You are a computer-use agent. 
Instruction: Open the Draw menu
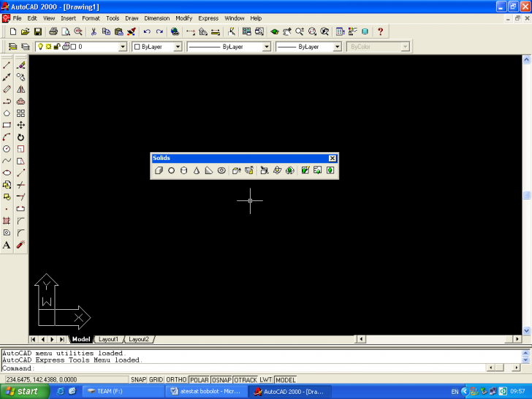pos(132,18)
